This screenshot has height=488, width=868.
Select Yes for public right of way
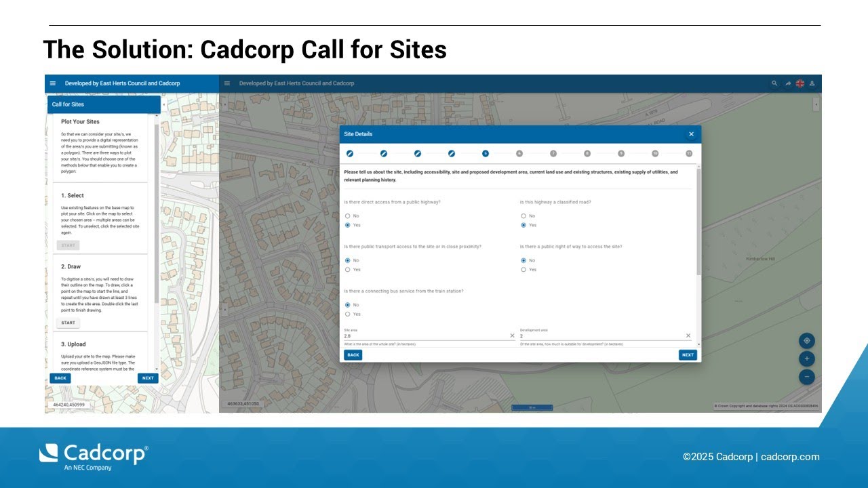click(524, 269)
